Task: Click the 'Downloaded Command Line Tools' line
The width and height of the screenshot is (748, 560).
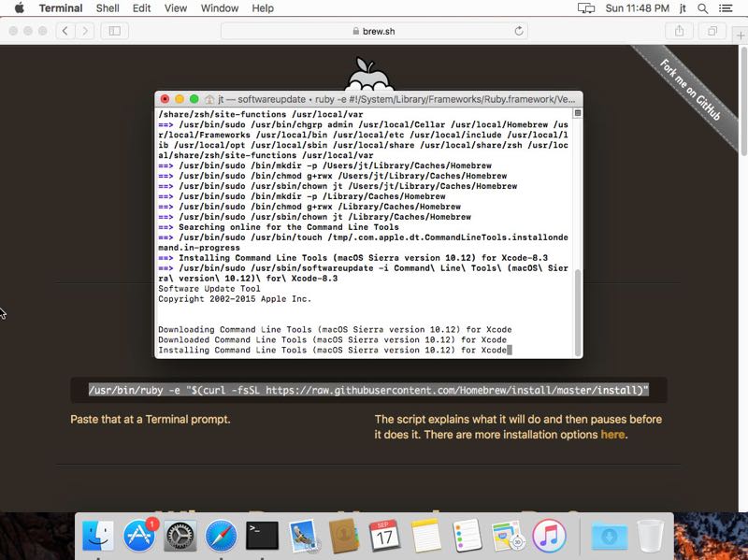Action: tap(333, 339)
